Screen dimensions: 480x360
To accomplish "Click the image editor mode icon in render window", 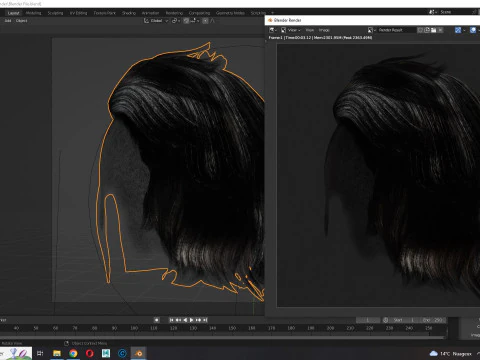I will 283,30.
